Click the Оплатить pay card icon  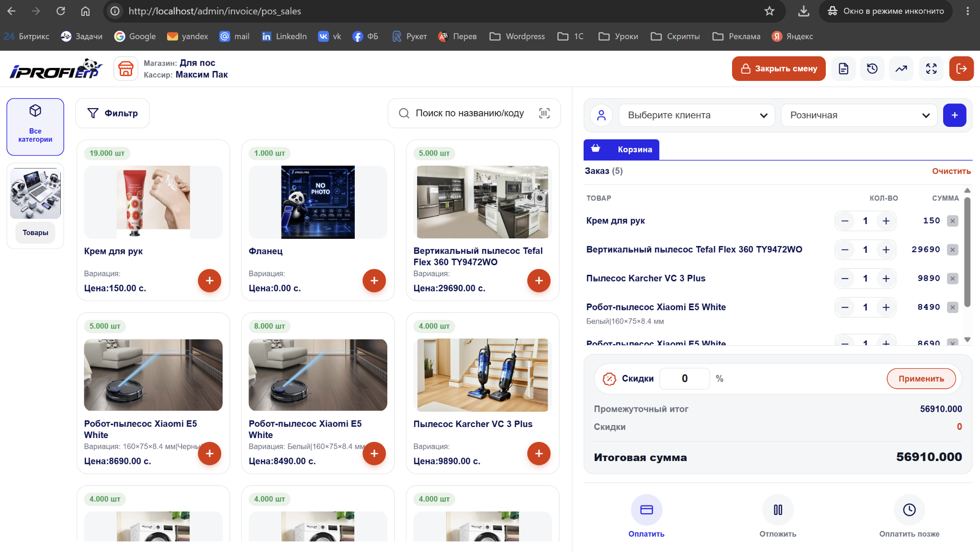click(647, 510)
